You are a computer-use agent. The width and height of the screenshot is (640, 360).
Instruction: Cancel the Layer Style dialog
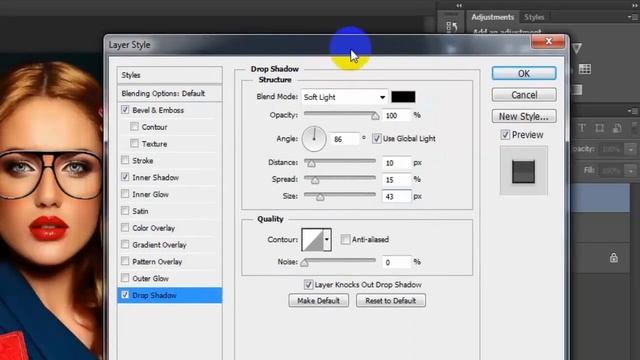tap(524, 95)
